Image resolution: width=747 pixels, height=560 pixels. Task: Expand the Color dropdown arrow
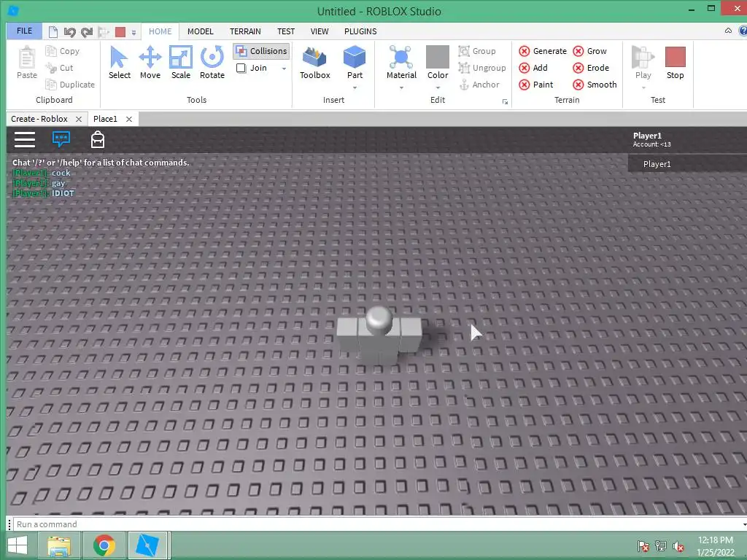438,87
